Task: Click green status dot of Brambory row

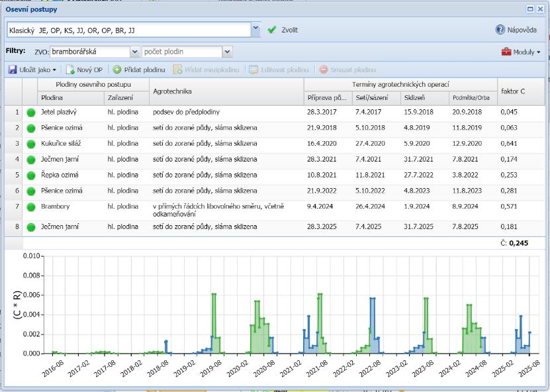Action: pyautogui.click(x=31, y=207)
